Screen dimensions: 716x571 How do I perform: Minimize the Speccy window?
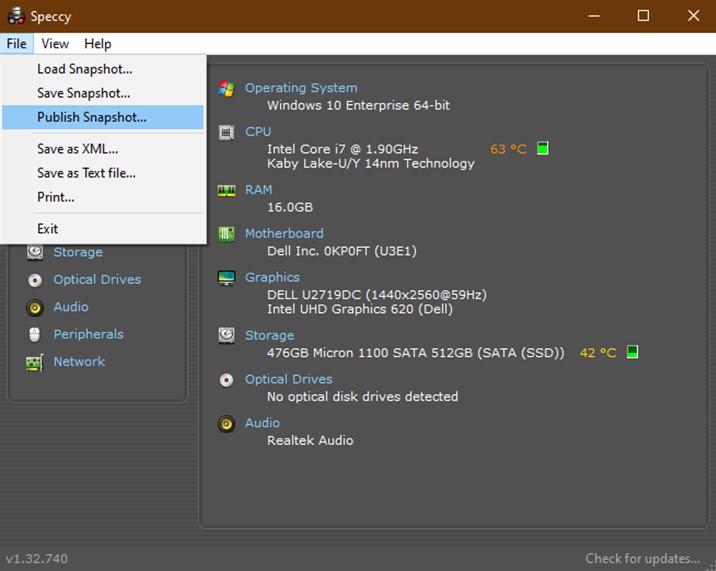(594, 16)
